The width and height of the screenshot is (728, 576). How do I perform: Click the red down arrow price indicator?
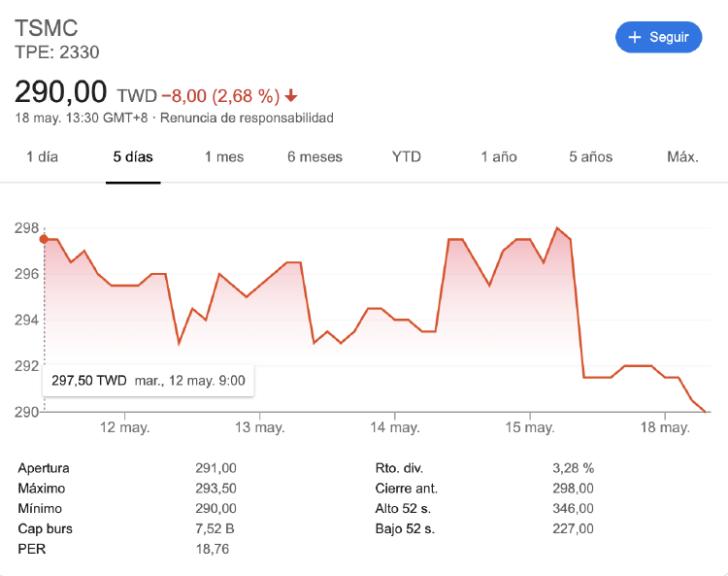291,96
